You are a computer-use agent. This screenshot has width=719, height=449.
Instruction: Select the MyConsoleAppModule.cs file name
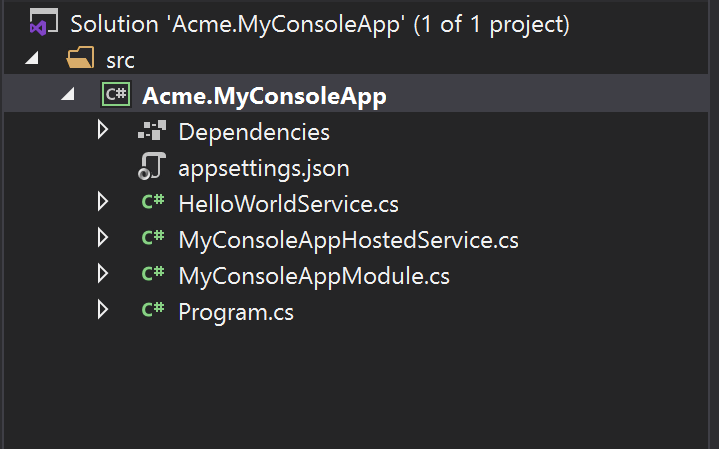(314, 276)
